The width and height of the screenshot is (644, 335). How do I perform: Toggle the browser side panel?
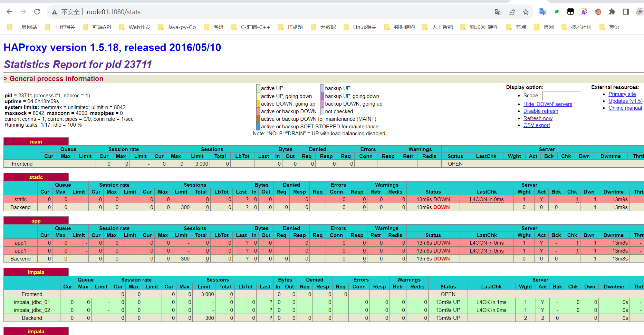(x=626, y=12)
